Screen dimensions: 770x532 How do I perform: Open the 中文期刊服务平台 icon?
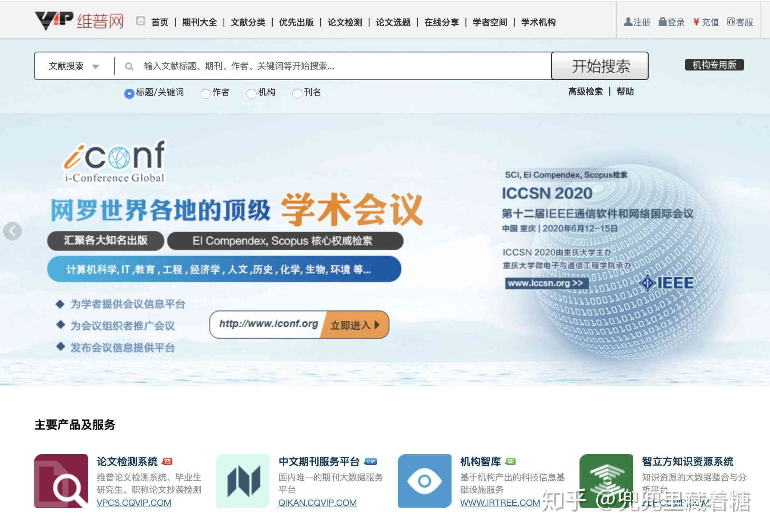(243, 481)
